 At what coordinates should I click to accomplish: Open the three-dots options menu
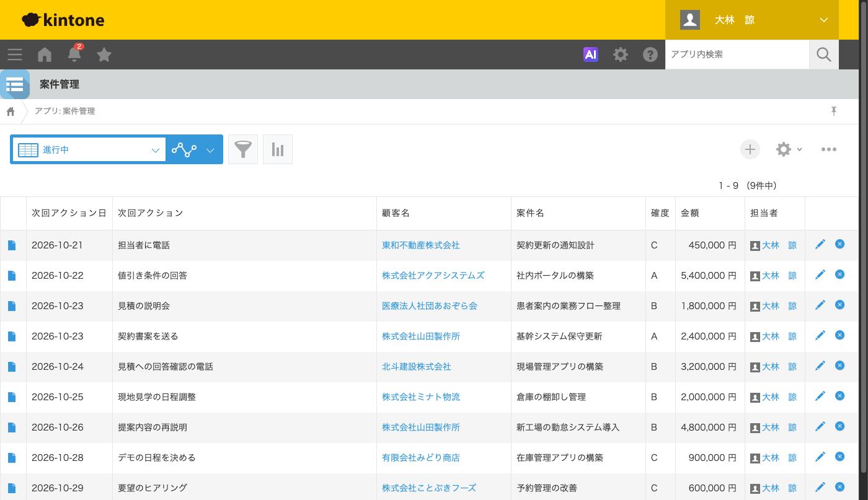[829, 149]
